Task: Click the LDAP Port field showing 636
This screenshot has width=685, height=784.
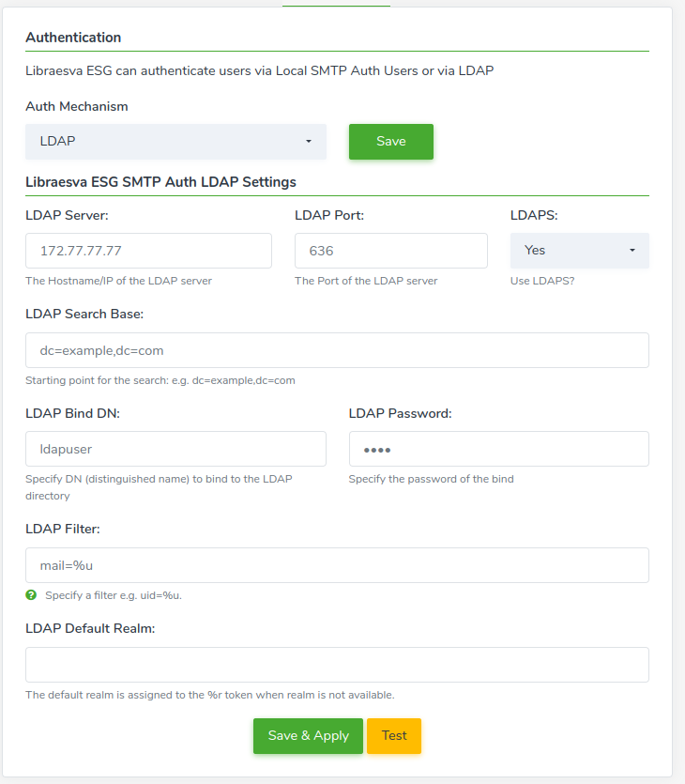Action: click(390, 251)
